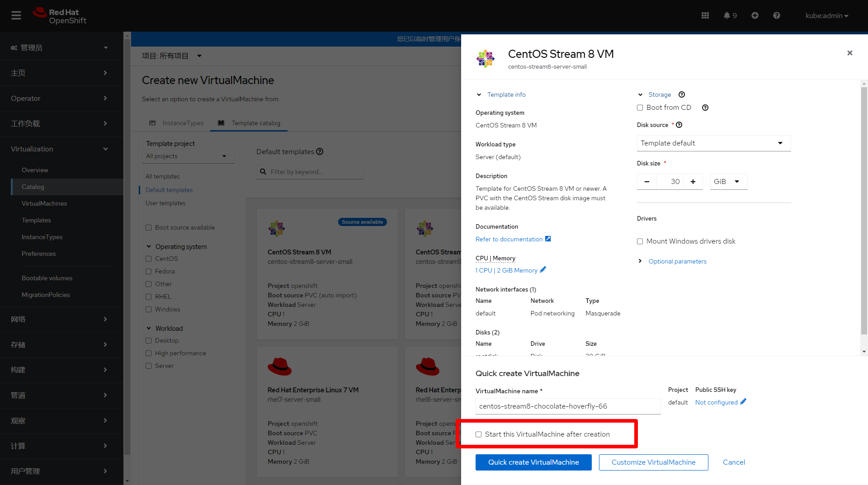The height and width of the screenshot is (485, 868).
Task: Check Start this VirtualMachine after creation
Action: pos(478,434)
